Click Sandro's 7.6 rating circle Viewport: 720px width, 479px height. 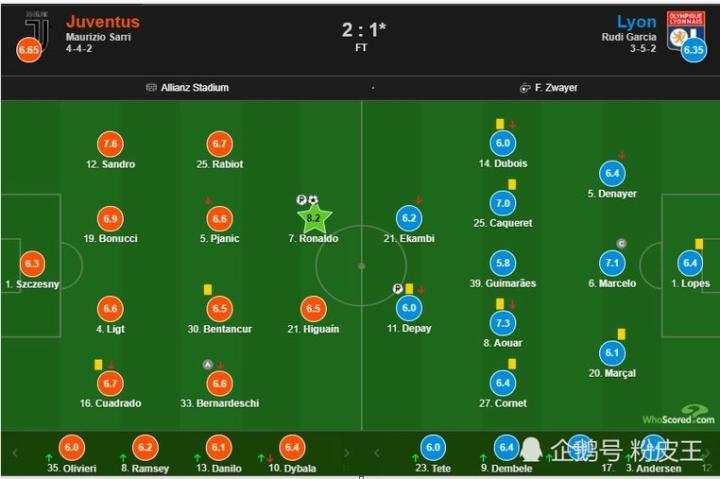(111, 144)
